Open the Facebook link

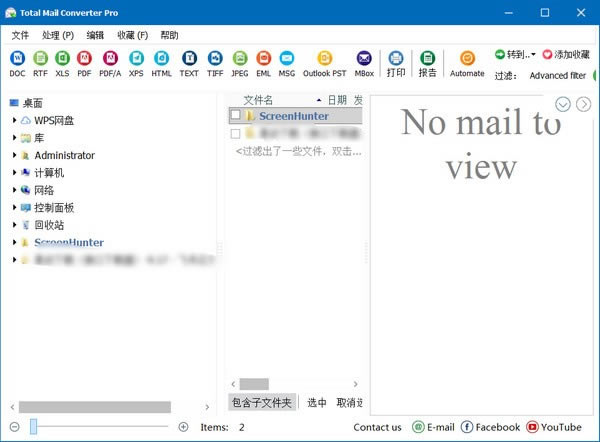(490, 427)
